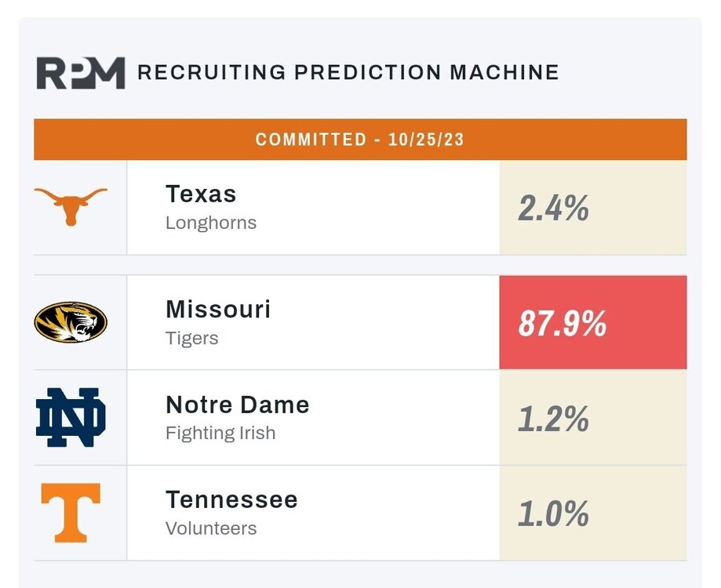Click the red 87.9% Missouri prediction cell
Viewport: 721px width, 588px height.
pos(592,322)
